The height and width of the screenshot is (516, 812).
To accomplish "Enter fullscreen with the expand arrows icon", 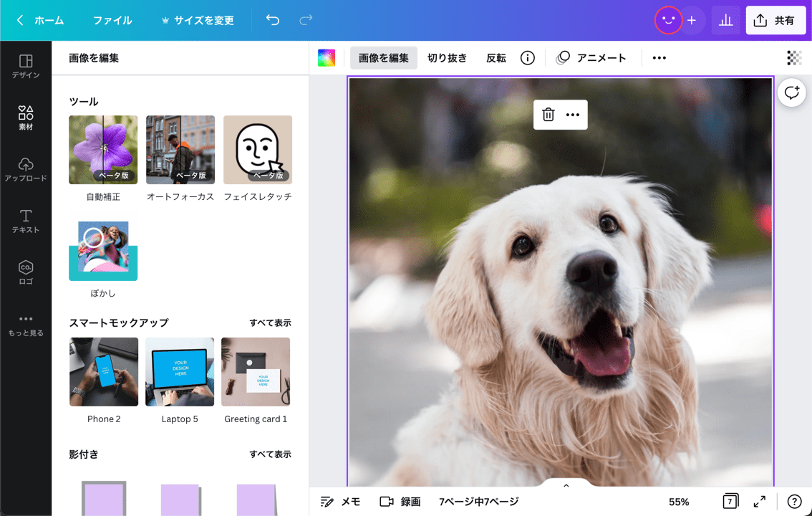I will (x=759, y=502).
